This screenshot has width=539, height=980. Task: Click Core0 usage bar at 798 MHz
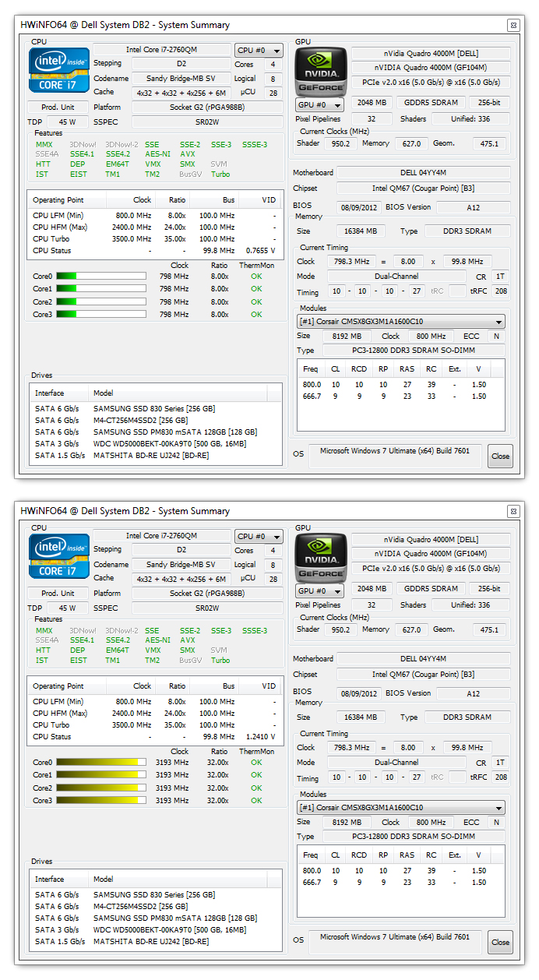coord(100,276)
